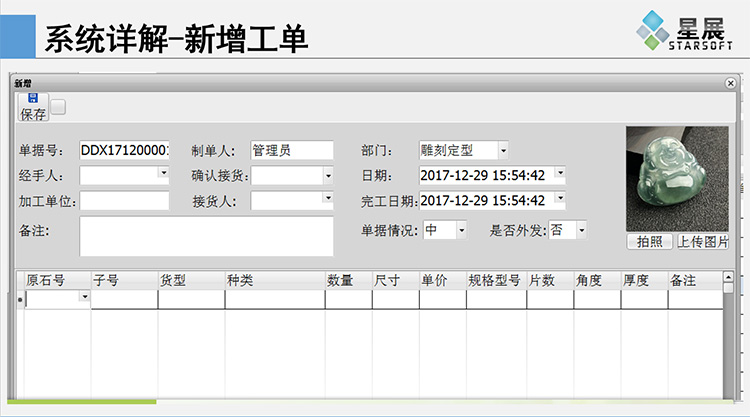
Task: Expand the 部门 dropdown showing 雕刻定型
Action: 502,150
